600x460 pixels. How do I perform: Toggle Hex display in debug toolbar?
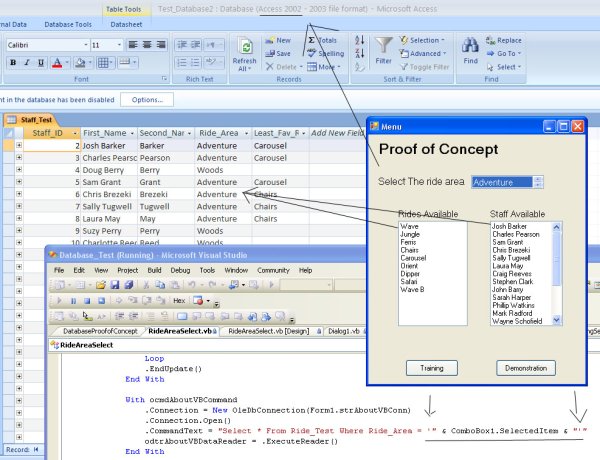pyautogui.click(x=179, y=301)
